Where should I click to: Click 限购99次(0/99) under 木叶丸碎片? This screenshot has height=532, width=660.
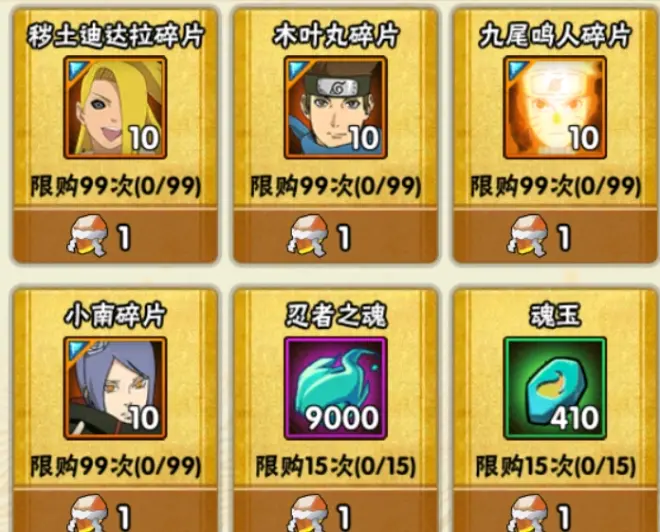335,186
